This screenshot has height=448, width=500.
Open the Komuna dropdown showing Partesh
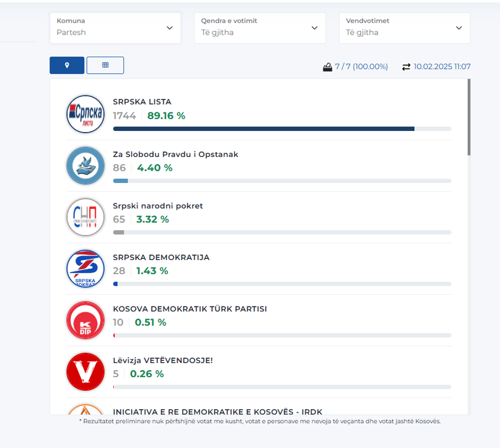point(115,28)
